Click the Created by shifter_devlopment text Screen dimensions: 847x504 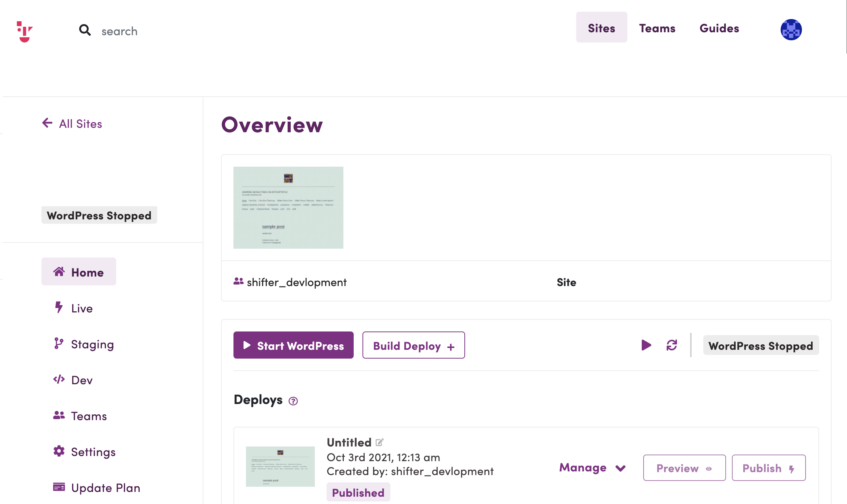[410, 471]
